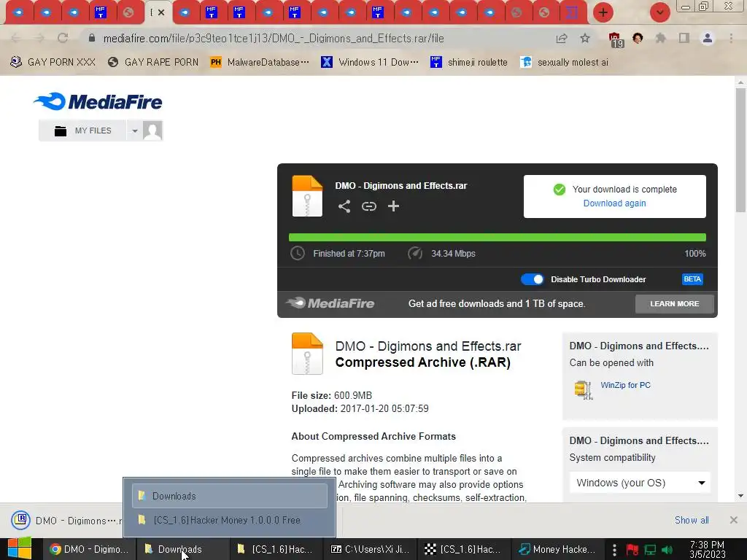Click Downloads folder taskbar button
The width and height of the screenshot is (747, 560).
click(182, 549)
